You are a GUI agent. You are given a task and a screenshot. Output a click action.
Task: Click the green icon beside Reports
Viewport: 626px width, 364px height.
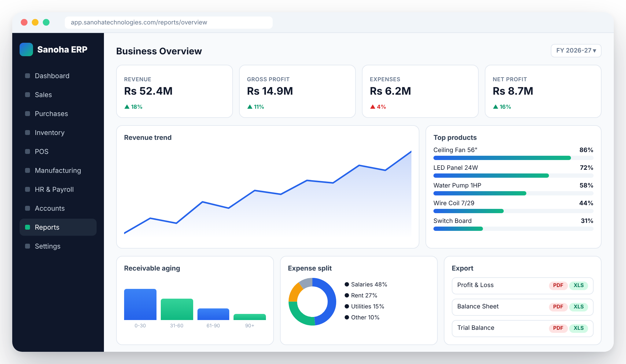pos(28,227)
